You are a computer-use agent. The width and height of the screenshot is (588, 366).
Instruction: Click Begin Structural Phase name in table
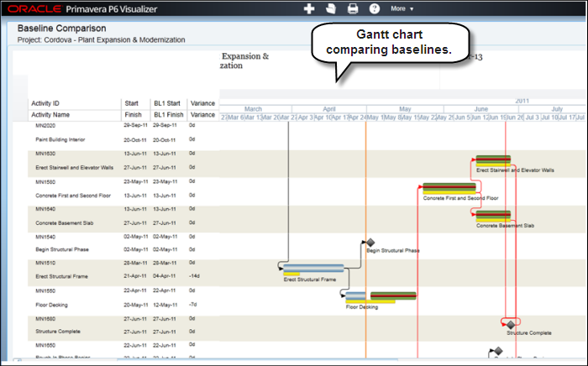click(x=62, y=249)
